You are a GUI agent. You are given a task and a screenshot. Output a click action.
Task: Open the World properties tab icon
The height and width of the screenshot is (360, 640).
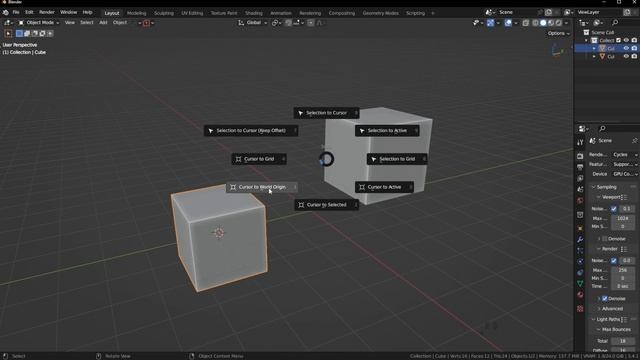[x=580, y=200]
